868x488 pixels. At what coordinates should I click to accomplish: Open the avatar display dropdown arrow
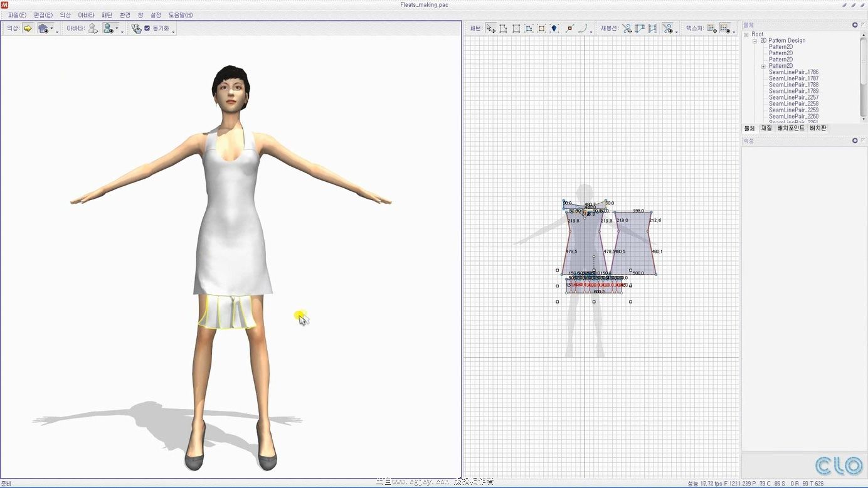[x=117, y=29]
